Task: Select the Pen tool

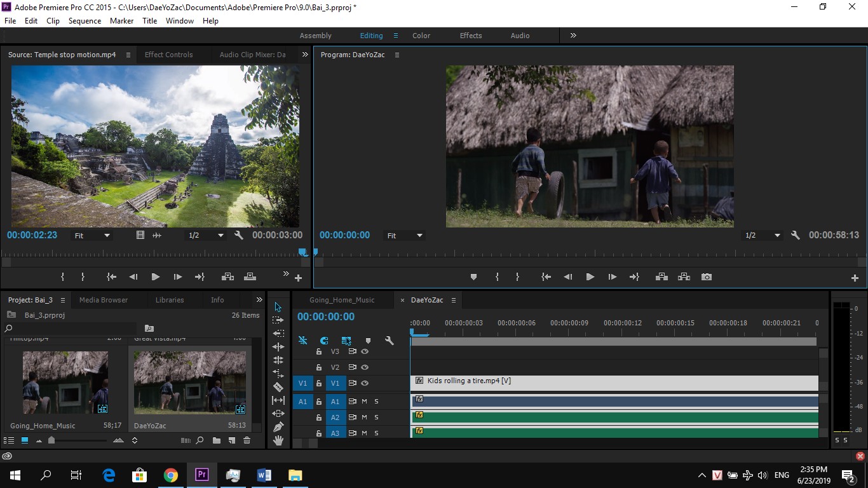Action: (x=278, y=427)
